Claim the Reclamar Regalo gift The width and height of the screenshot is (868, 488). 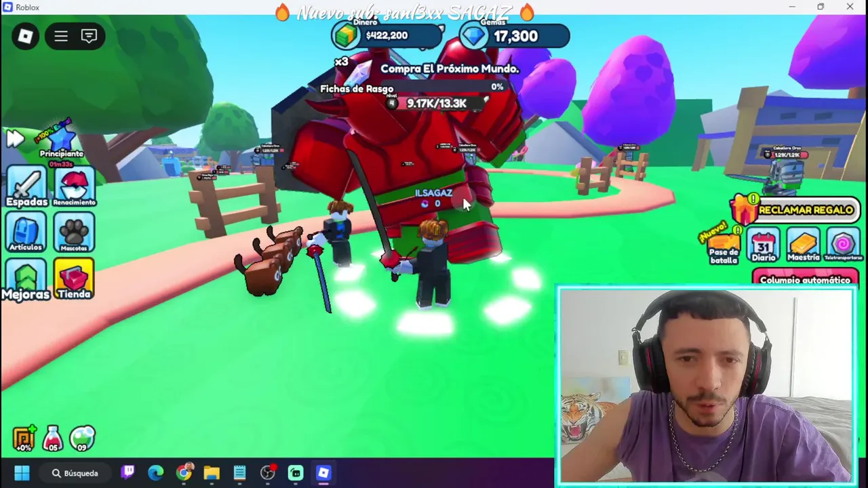click(x=795, y=210)
